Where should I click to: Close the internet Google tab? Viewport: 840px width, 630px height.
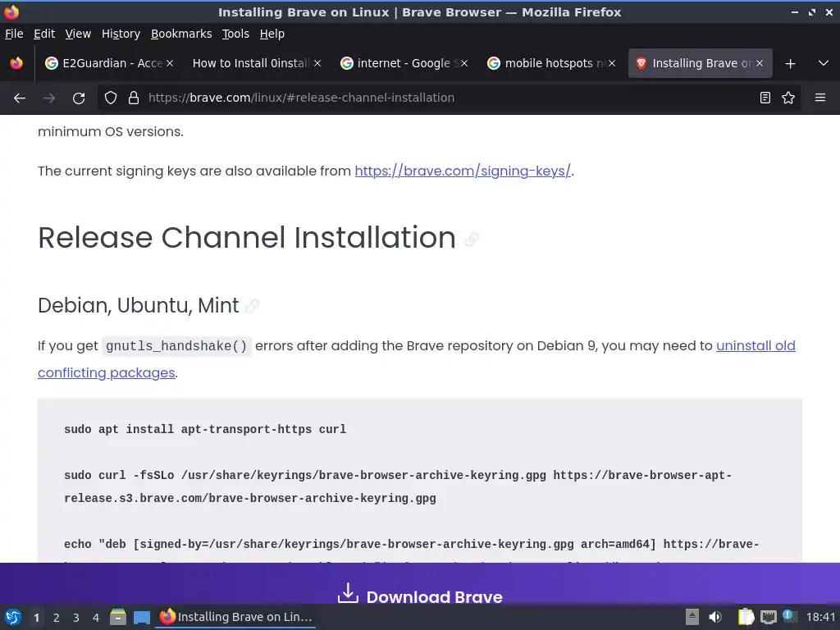pos(464,63)
